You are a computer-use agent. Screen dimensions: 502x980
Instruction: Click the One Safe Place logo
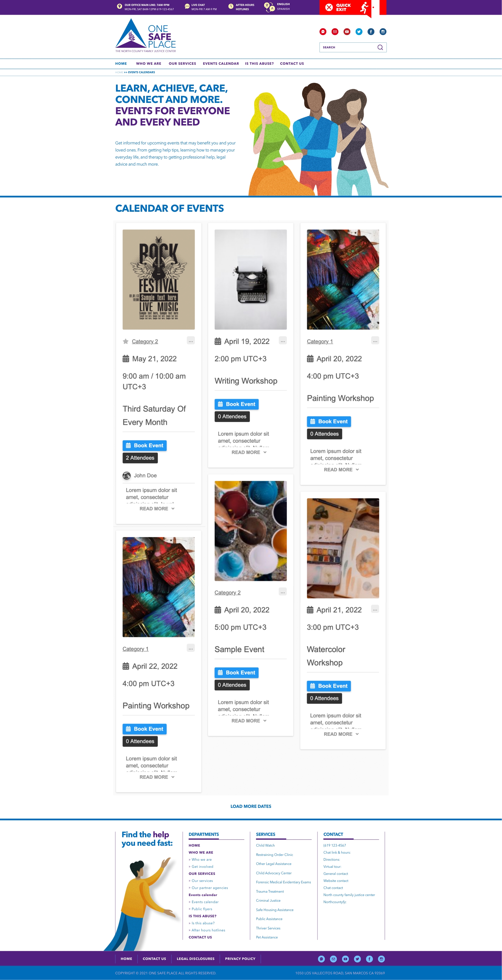pyautogui.click(x=146, y=35)
